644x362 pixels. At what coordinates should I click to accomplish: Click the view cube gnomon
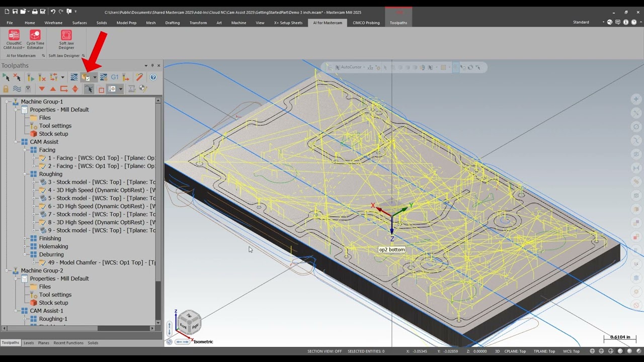click(189, 322)
